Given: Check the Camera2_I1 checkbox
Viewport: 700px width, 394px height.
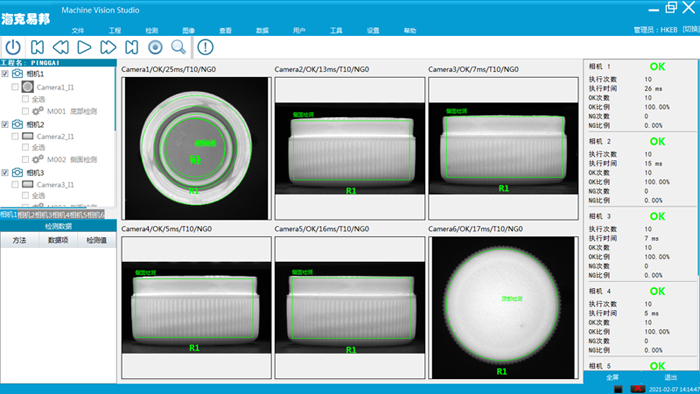Looking at the screenshot, I should [x=15, y=136].
